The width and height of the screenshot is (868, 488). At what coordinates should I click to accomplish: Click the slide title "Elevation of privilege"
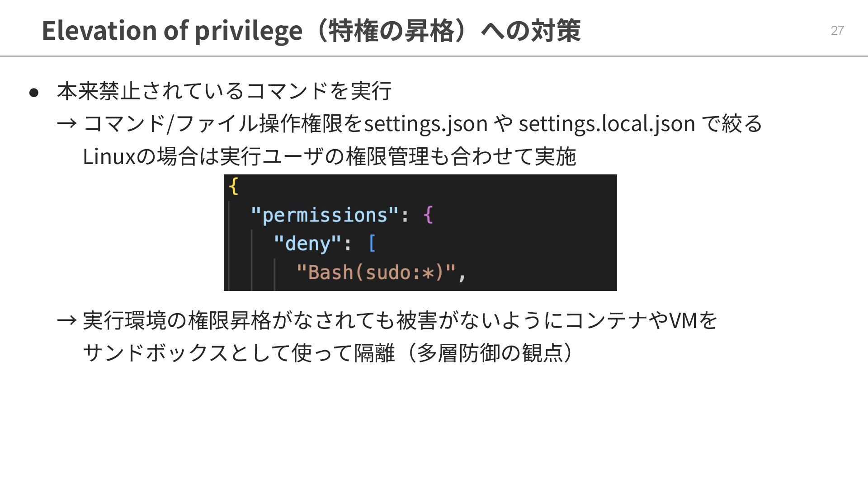172,30
